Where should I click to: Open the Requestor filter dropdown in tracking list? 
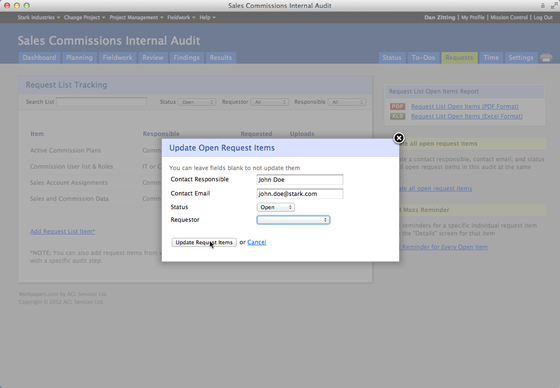point(270,102)
